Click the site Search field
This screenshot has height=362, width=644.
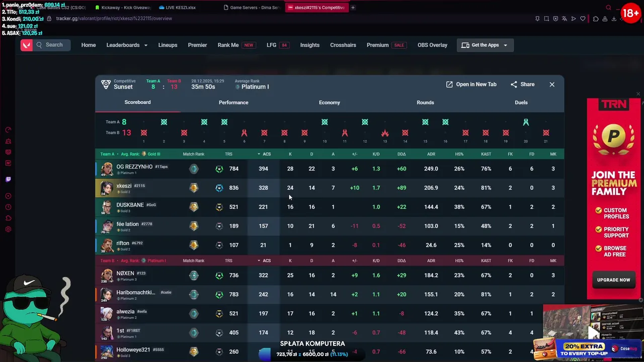point(53,45)
